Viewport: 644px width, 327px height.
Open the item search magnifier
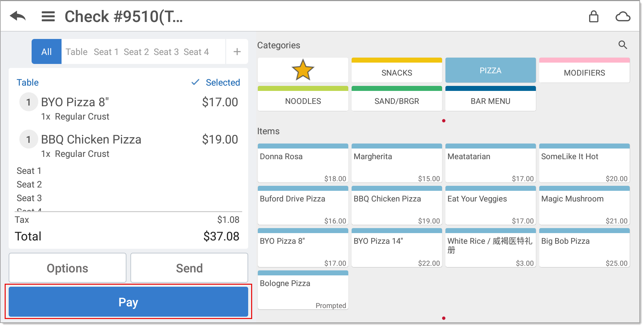point(622,45)
